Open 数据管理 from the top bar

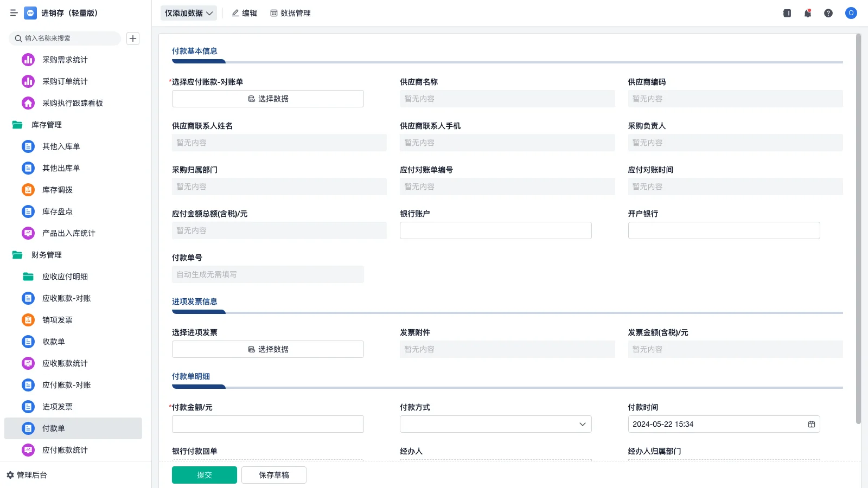click(x=290, y=13)
